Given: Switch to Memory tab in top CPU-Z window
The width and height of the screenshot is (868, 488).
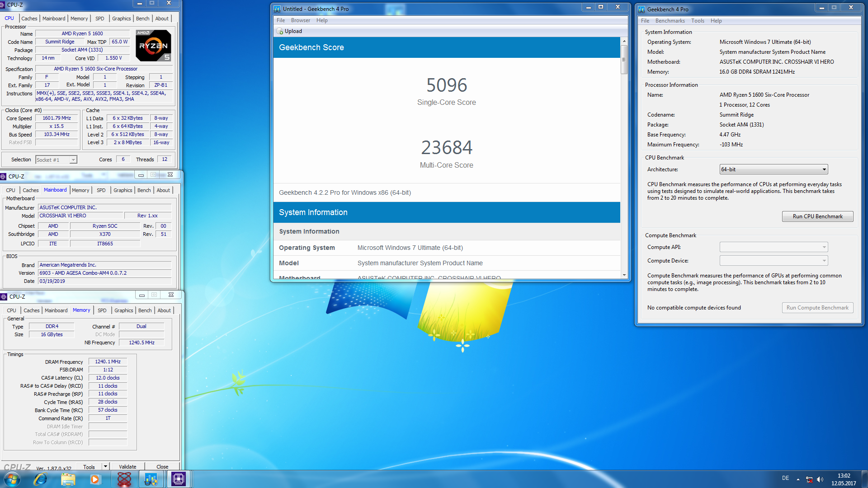Looking at the screenshot, I should pos(79,19).
